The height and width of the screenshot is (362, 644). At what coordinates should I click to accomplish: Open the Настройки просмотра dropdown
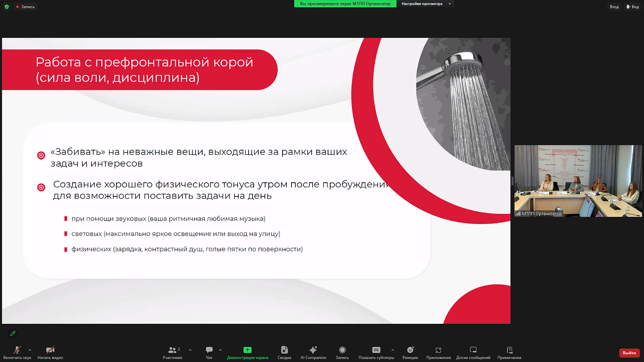(x=425, y=4)
